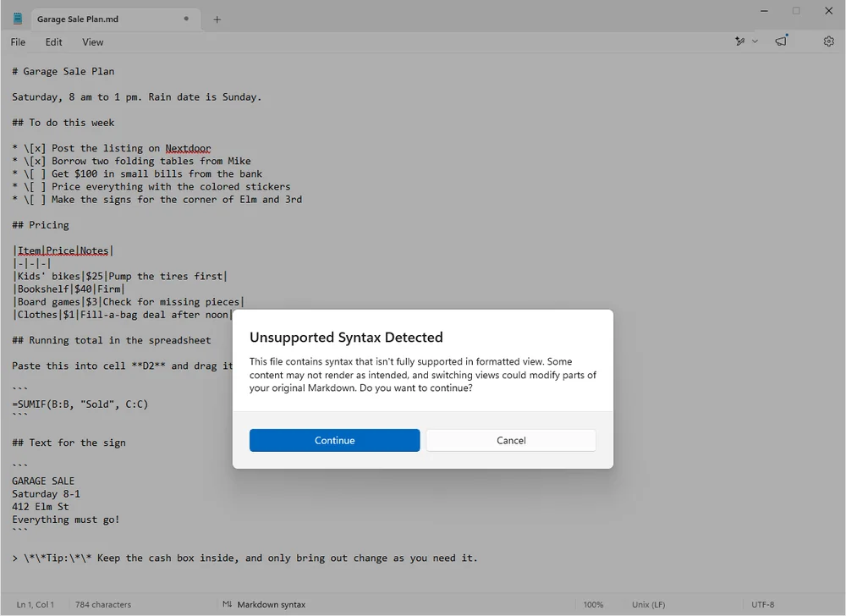Add a new tab with the plus button
Image resolution: width=846 pixels, height=616 pixels.
click(x=217, y=19)
